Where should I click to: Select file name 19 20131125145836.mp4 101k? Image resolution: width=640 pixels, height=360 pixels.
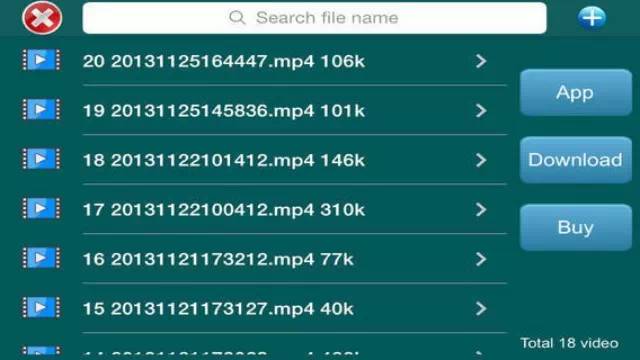point(224,111)
